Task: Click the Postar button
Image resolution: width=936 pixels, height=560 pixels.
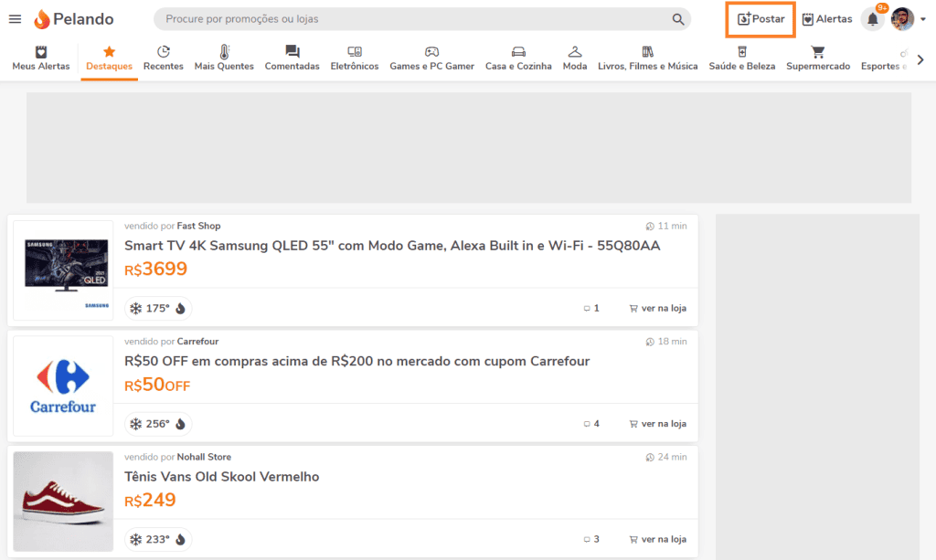Action: point(760,19)
